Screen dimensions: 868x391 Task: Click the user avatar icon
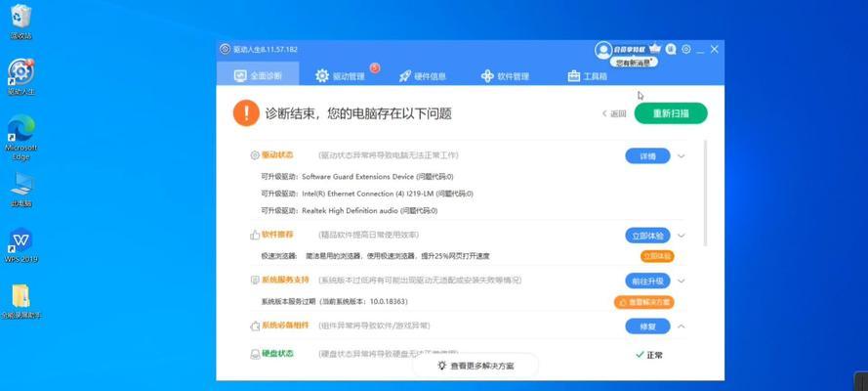click(x=602, y=50)
